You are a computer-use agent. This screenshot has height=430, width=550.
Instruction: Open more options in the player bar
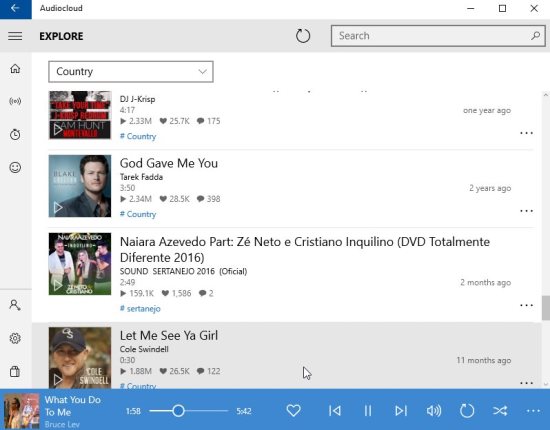533,411
